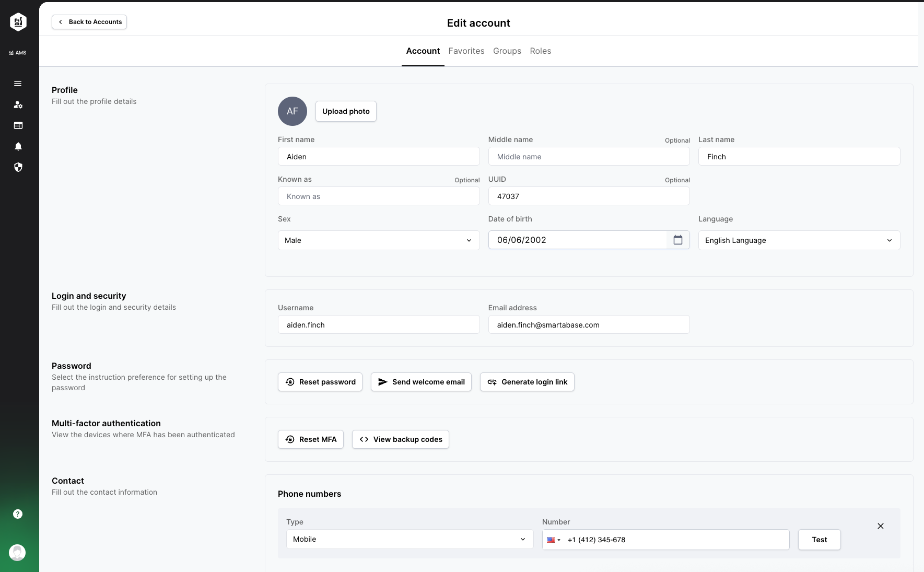924x572 pixels.
Task: Open the date of birth calendar picker
Action: click(678, 240)
